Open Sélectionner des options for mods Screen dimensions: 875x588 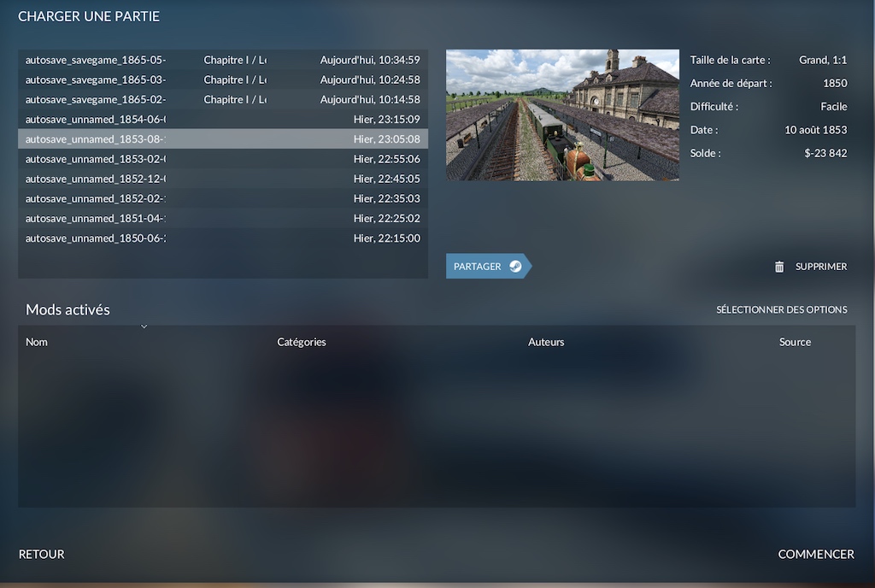click(781, 309)
